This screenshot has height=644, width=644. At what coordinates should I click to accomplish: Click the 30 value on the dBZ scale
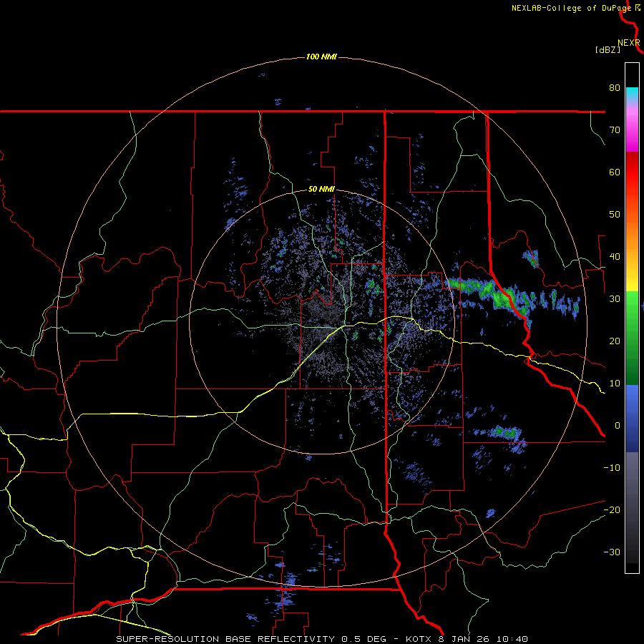[x=615, y=298]
